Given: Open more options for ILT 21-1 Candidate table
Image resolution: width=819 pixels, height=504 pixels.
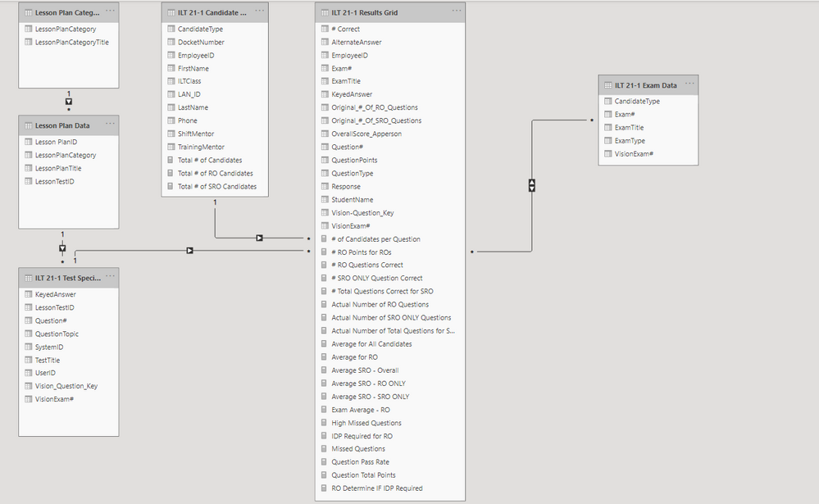Looking at the screenshot, I should [260, 11].
